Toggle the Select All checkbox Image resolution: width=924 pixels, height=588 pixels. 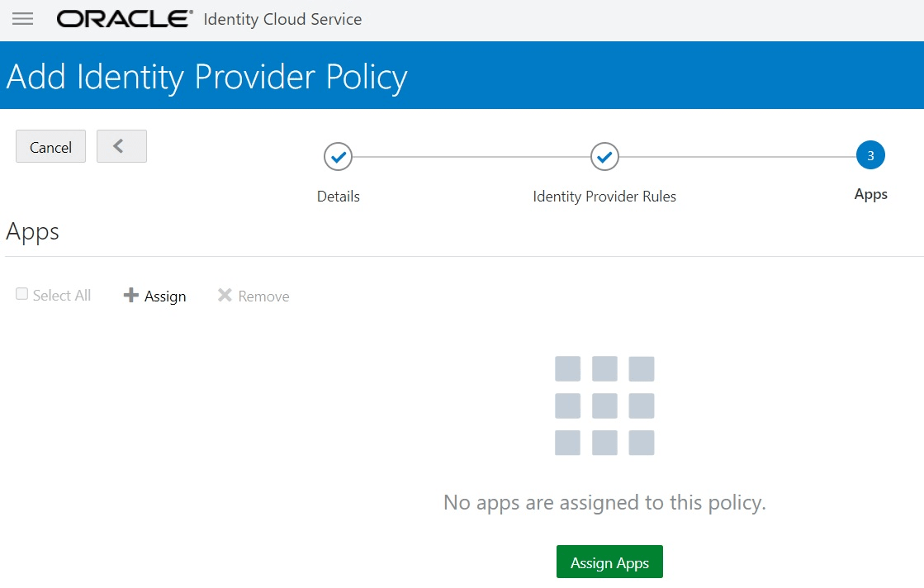(x=21, y=292)
